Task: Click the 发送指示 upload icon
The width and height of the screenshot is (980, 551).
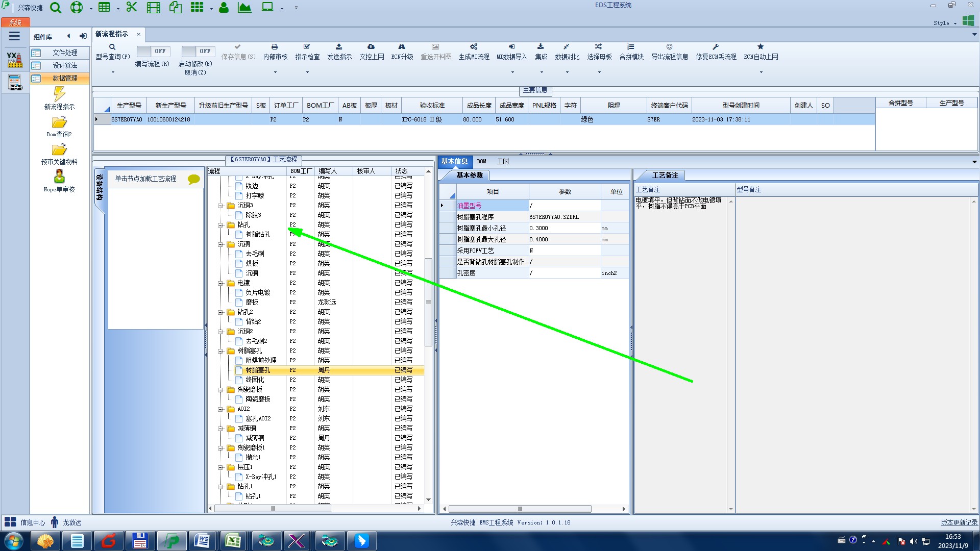Action: pyautogui.click(x=339, y=47)
